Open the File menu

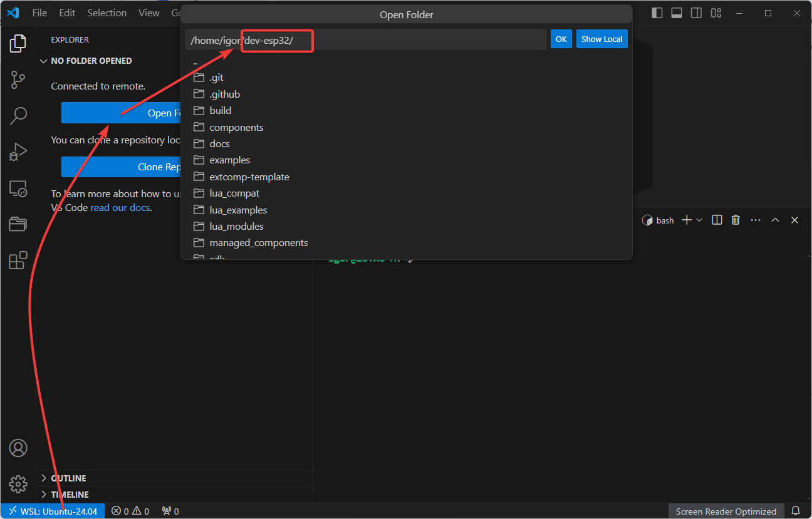(39, 13)
